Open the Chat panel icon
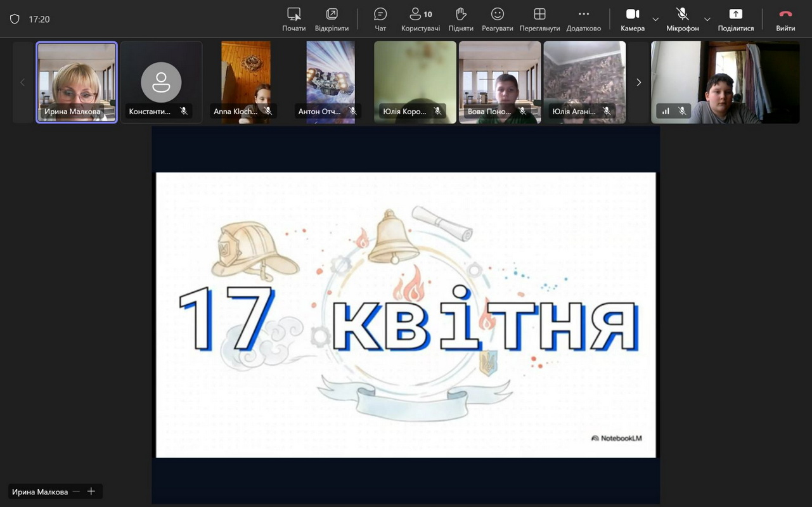 (x=380, y=15)
